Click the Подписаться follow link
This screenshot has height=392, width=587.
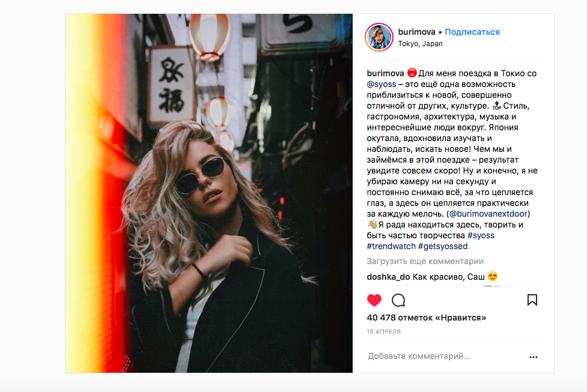click(472, 32)
